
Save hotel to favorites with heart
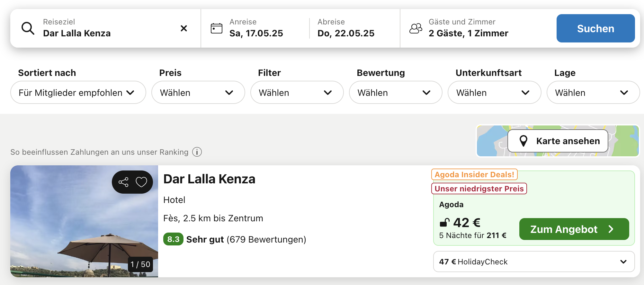coord(141,182)
